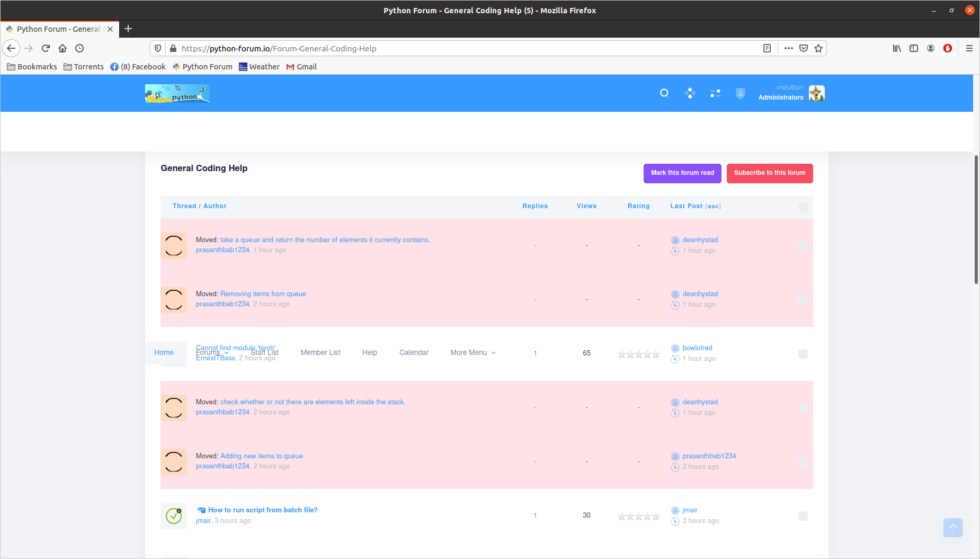The width and height of the screenshot is (980, 559).
Task: Open the Member List menu item
Action: pos(320,353)
